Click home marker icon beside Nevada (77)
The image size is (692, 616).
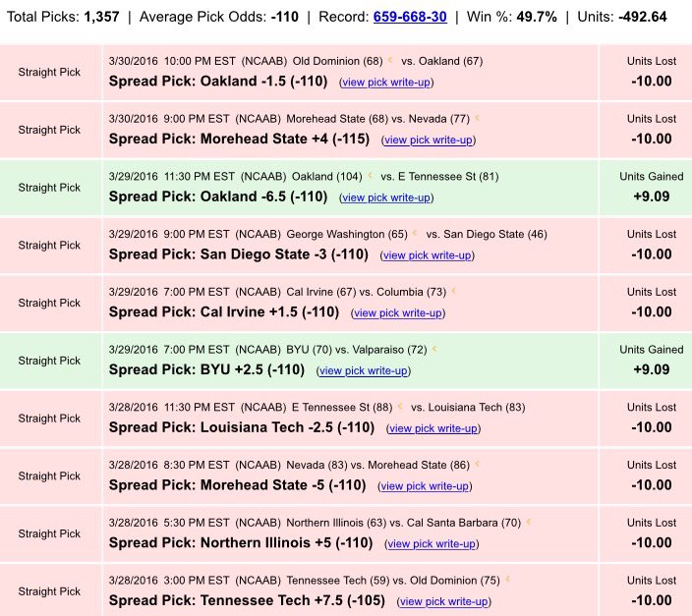click(477, 117)
